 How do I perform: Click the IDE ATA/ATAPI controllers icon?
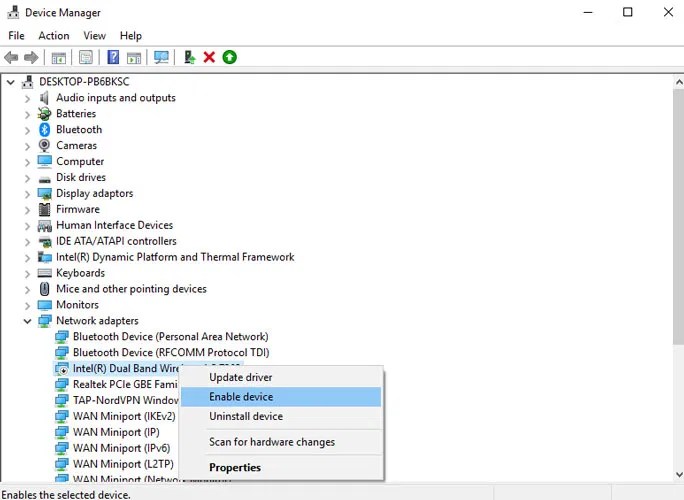click(44, 241)
